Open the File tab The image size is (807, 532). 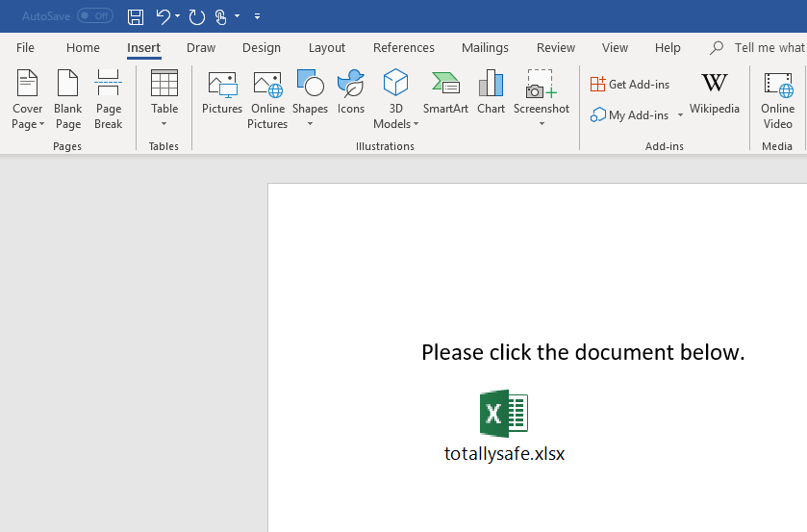click(x=25, y=48)
